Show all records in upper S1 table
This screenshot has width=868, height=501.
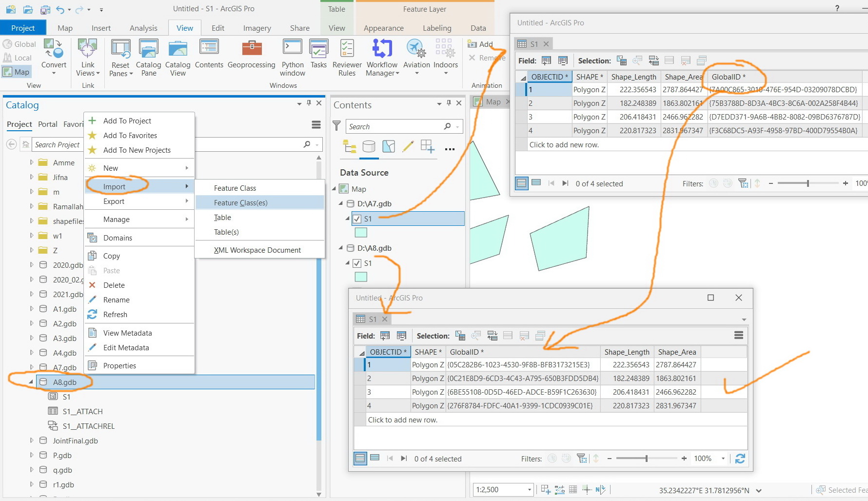point(521,183)
